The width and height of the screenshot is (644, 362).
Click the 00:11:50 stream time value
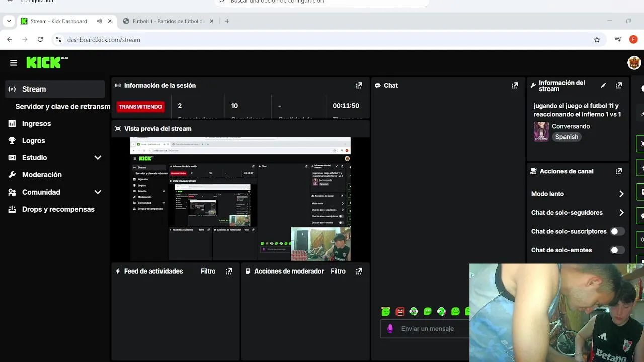point(346,106)
